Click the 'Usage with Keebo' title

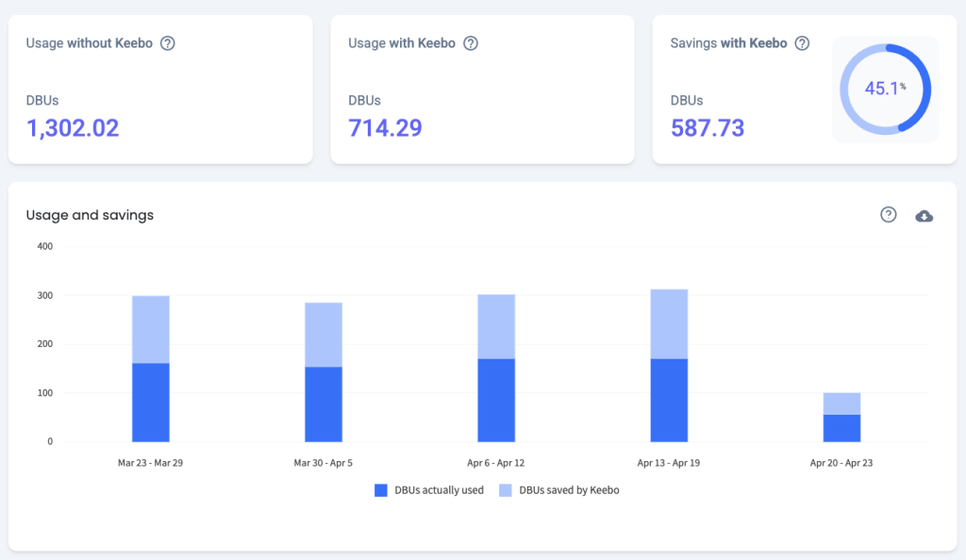(402, 43)
